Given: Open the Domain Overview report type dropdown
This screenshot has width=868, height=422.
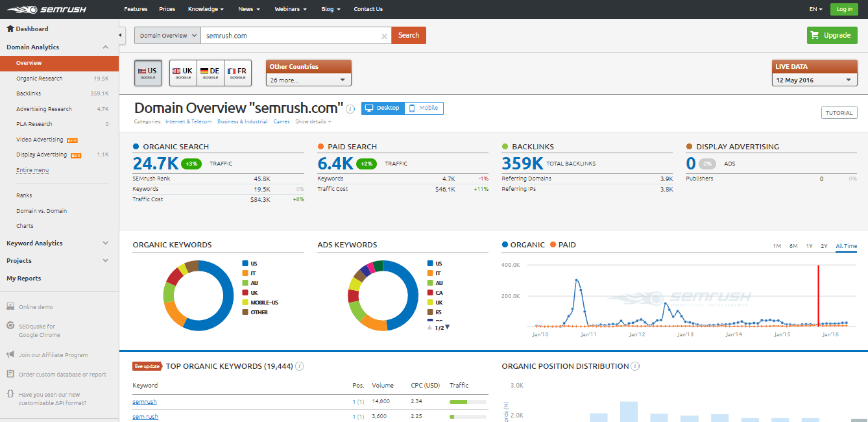Looking at the screenshot, I should coord(167,36).
